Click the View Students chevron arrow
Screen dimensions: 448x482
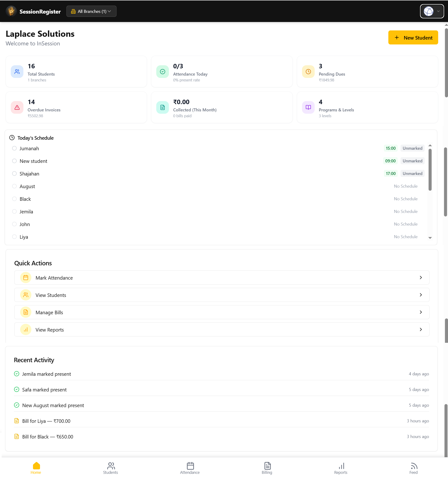421,295
